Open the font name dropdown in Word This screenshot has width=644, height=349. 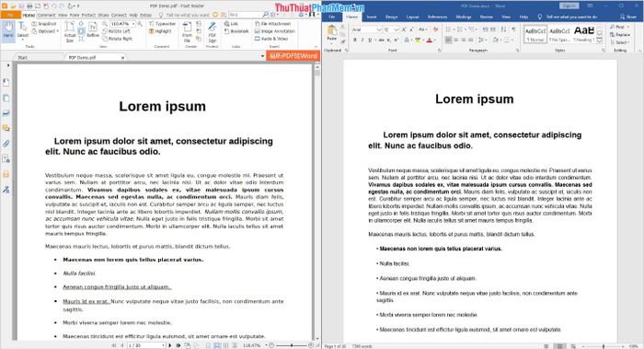click(379, 29)
